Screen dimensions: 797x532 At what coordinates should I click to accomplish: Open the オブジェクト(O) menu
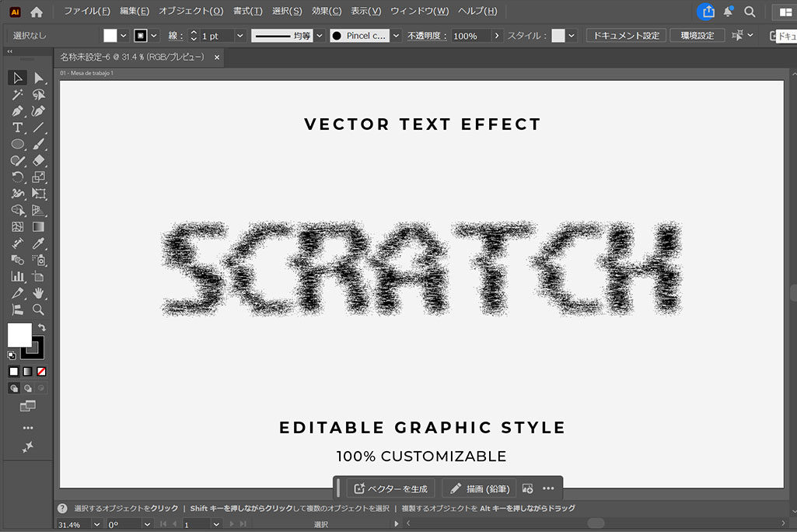191,12
